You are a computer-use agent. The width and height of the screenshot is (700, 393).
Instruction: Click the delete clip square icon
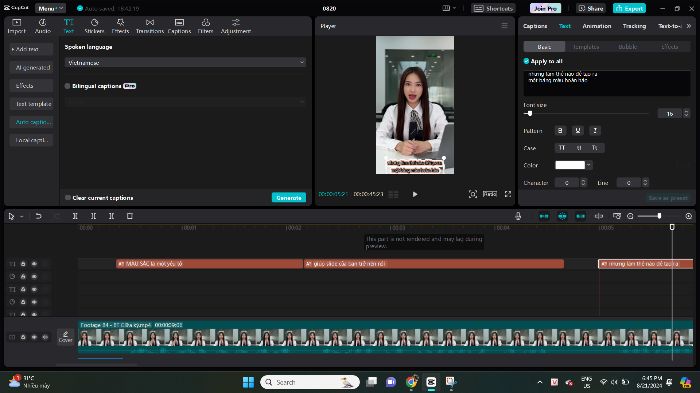[x=129, y=216]
